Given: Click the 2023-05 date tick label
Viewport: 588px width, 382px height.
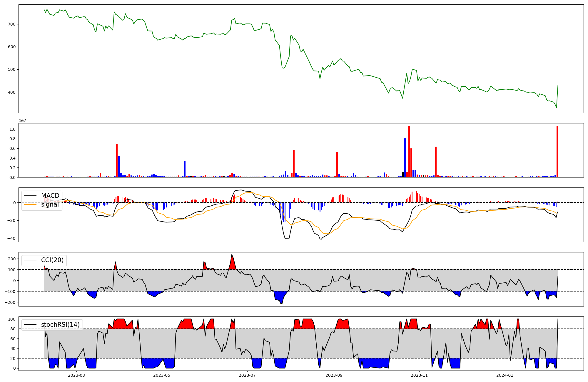Looking at the screenshot, I should [162, 375].
